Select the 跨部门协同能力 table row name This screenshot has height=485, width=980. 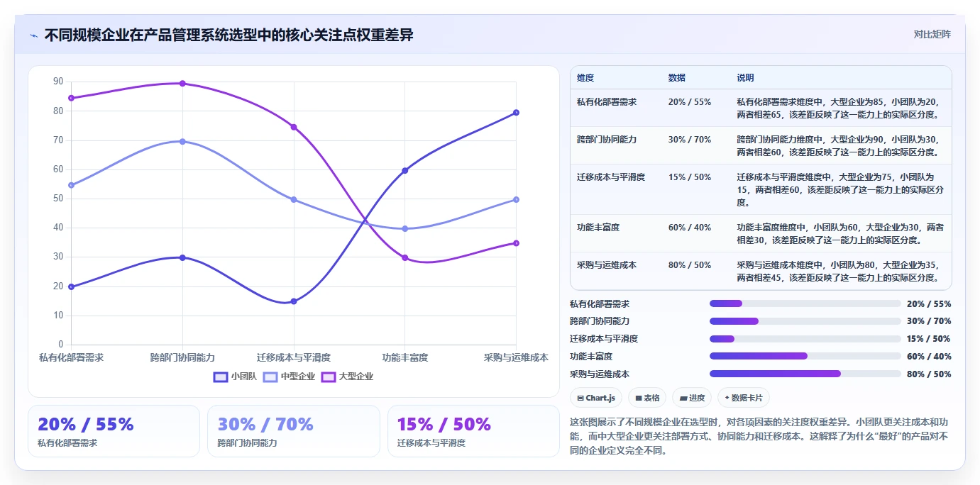[x=607, y=140]
